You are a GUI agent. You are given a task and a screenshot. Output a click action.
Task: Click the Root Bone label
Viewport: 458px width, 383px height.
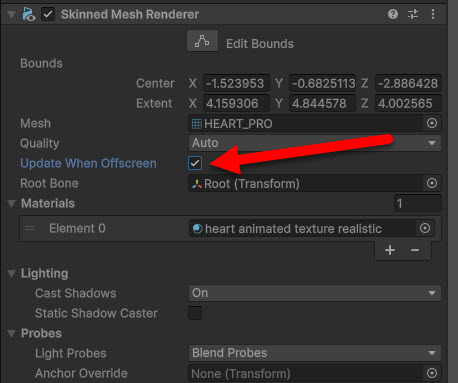coord(49,183)
